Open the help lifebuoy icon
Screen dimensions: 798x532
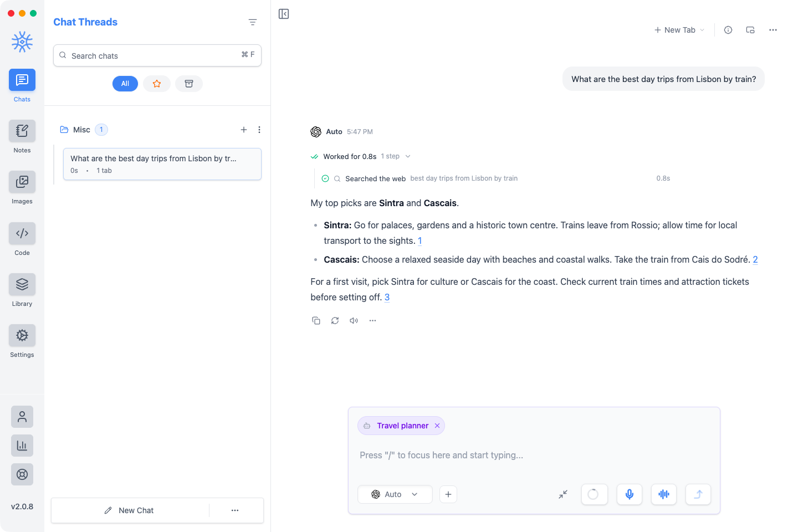point(22,474)
